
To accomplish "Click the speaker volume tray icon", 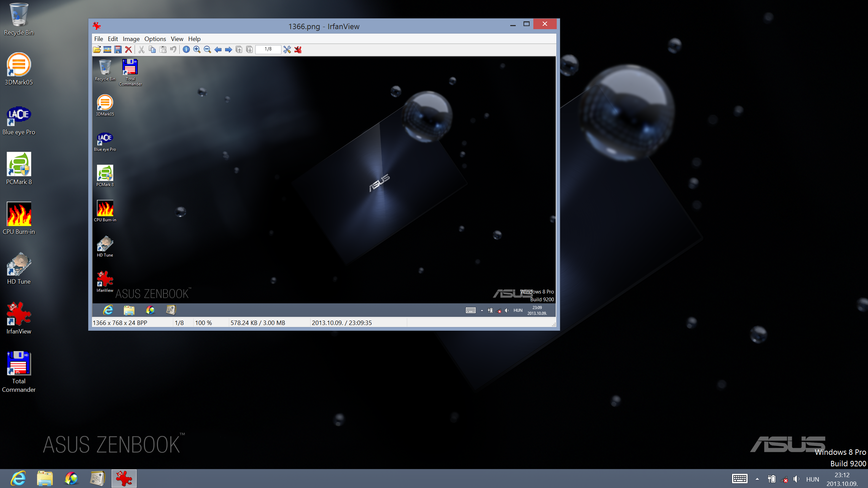I will [x=796, y=479].
